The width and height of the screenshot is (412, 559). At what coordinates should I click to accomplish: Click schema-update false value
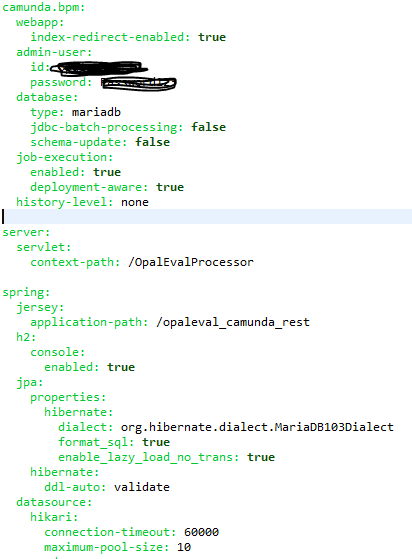click(153, 142)
